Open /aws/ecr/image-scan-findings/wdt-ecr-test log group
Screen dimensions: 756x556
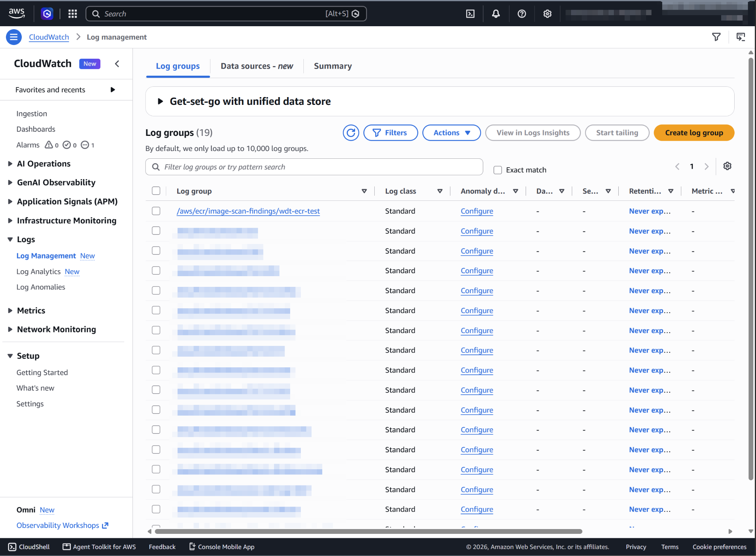point(248,211)
